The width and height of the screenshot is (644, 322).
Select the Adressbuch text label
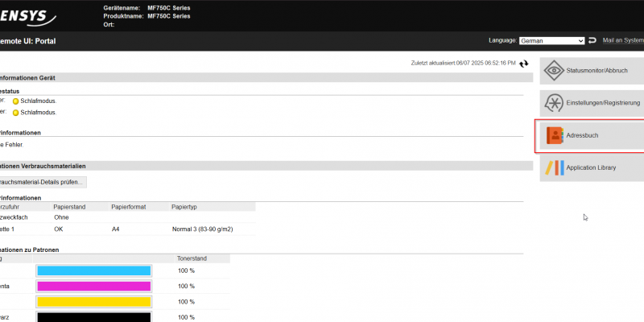point(582,136)
